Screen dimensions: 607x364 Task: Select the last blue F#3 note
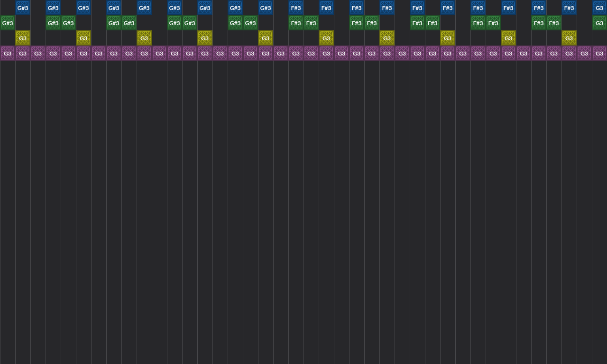click(x=569, y=8)
